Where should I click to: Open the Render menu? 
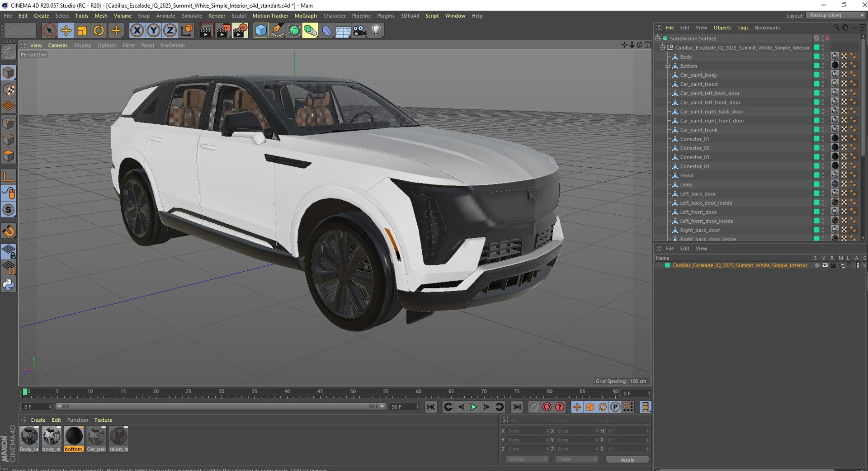pyautogui.click(x=217, y=16)
